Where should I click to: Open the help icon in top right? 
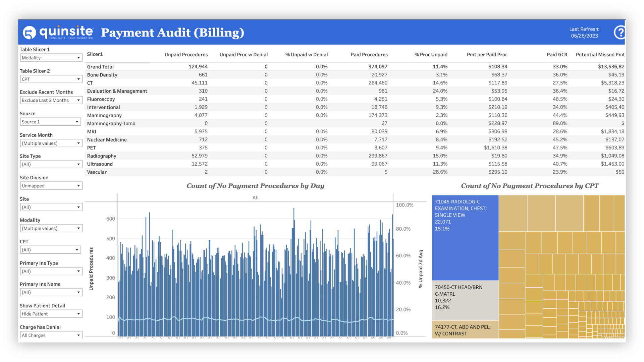(620, 32)
